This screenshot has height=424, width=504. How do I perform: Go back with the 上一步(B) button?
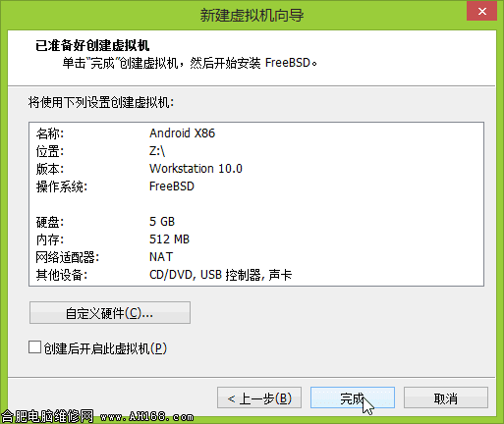pyautogui.click(x=259, y=397)
